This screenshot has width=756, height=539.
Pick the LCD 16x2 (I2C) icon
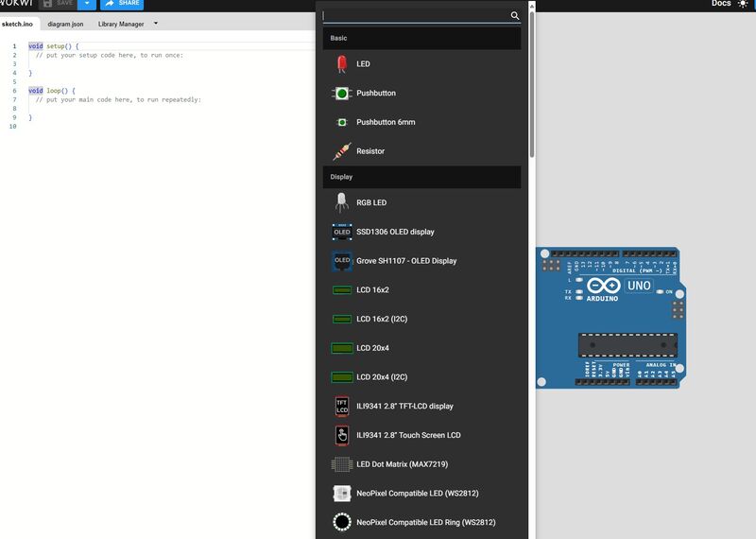point(342,319)
